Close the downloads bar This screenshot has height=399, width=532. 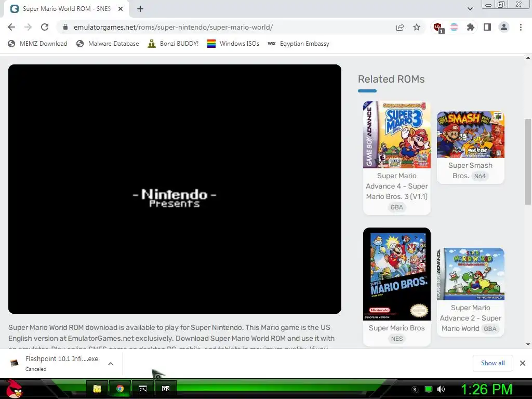[523, 363]
